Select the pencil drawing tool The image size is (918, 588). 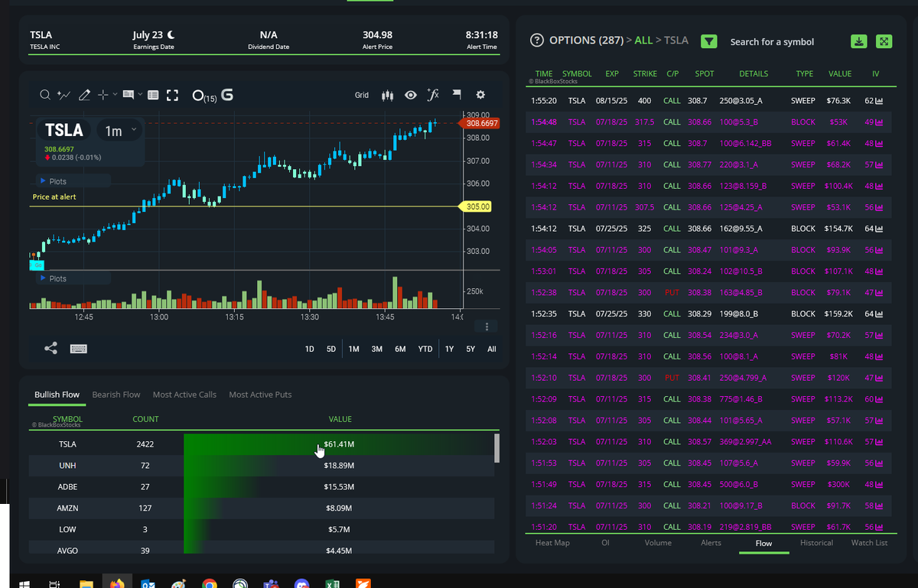pyautogui.click(x=84, y=95)
